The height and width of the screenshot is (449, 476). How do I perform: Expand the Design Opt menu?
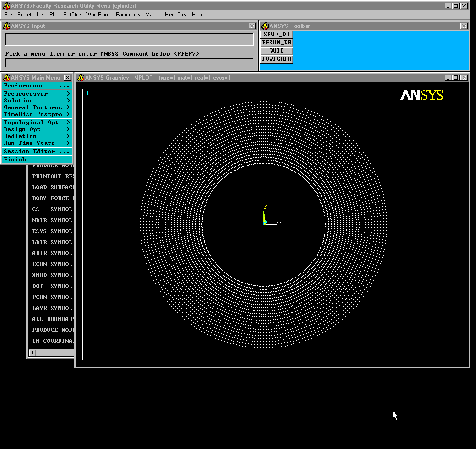(37, 129)
